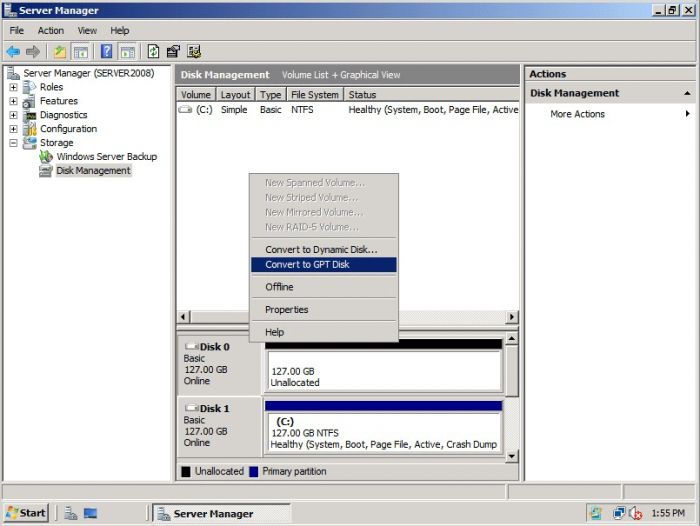Toggle the Show/Hide Action Pane icon

(127, 52)
